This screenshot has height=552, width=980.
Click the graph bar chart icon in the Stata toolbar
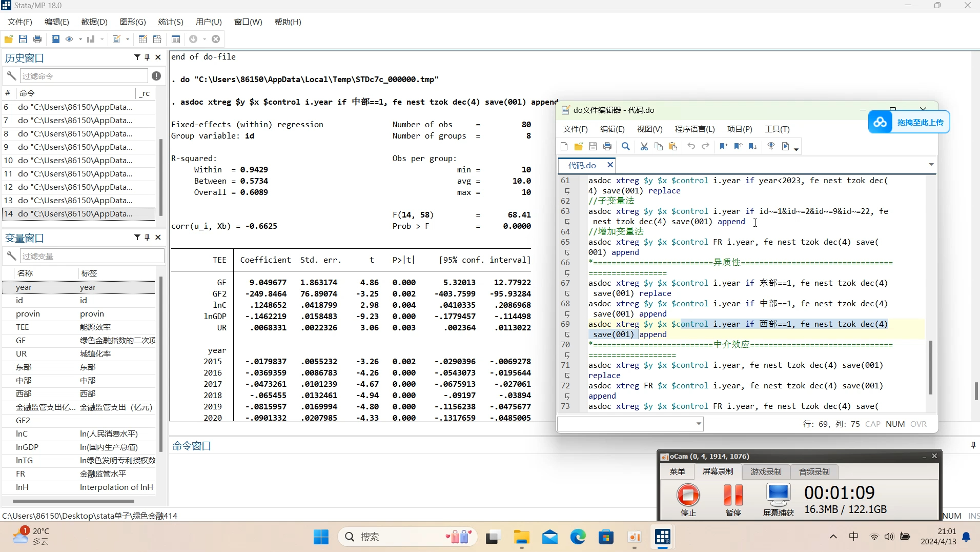(x=91, y=39)
